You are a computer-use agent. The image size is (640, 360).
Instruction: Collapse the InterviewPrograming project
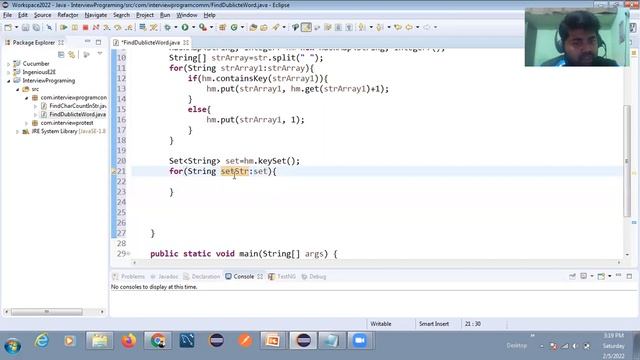pos(9,81)
